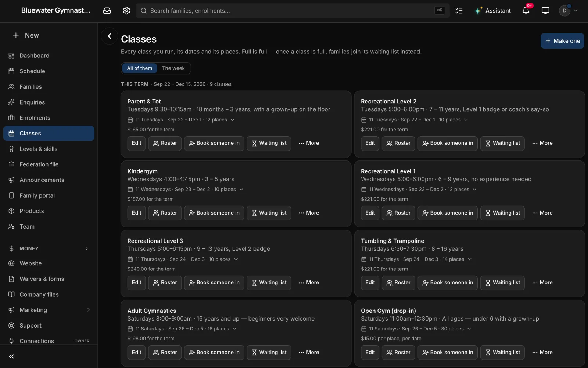Open notifications bell
This screenshot has width=588, height=368.
[x=526, y=11]
